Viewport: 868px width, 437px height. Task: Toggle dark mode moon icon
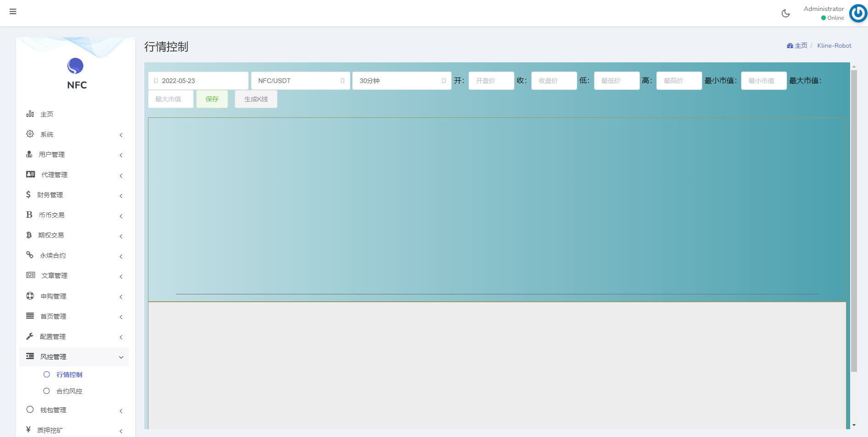786,13
